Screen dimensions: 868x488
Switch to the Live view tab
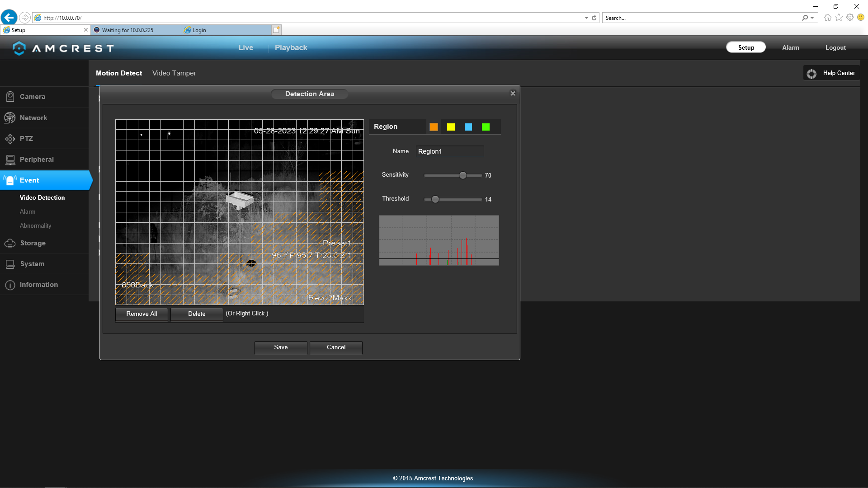(x=246, y=48)
